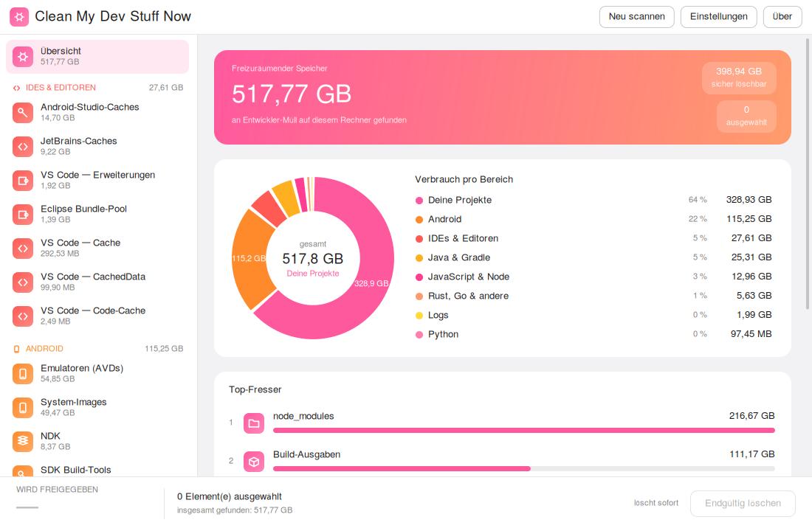Click the Rust, Go & andere row
This screenshot has height=531, width=812.
click(593, 296)
